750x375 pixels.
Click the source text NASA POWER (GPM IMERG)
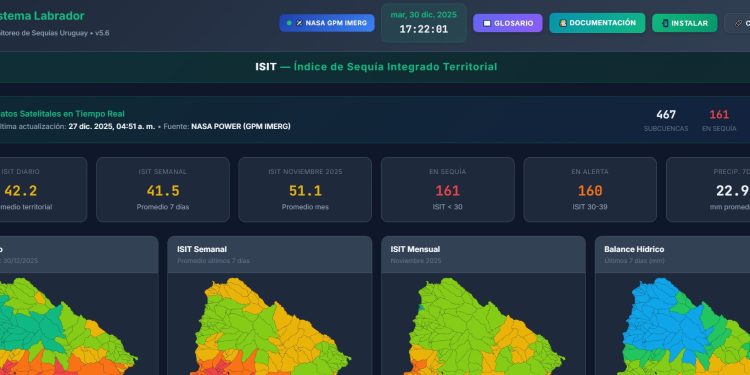[x=241, y=127]
